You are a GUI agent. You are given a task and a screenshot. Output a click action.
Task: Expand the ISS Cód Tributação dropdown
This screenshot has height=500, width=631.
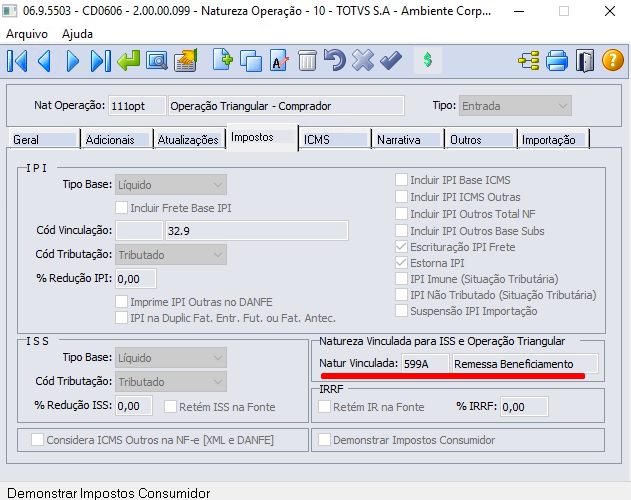tap(171, 382)
